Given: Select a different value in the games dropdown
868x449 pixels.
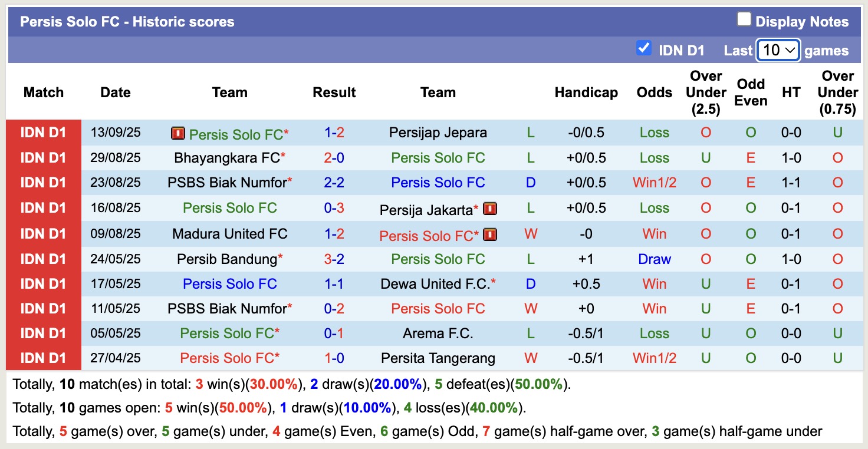Looking at the screenshot, I should [x=778, y=51].
